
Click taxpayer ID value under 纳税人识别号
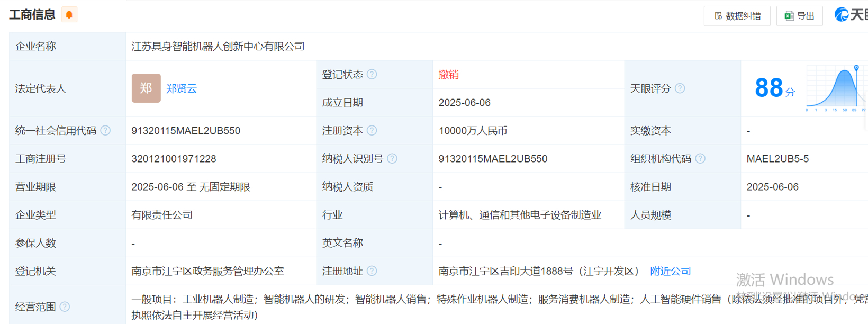[493, 159]
